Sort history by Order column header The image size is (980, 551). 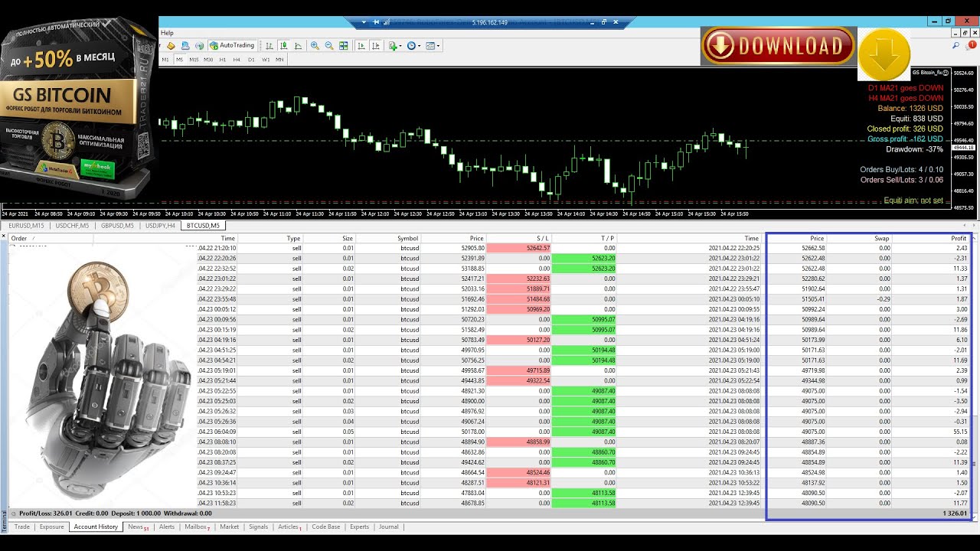[x=51, y=239]
